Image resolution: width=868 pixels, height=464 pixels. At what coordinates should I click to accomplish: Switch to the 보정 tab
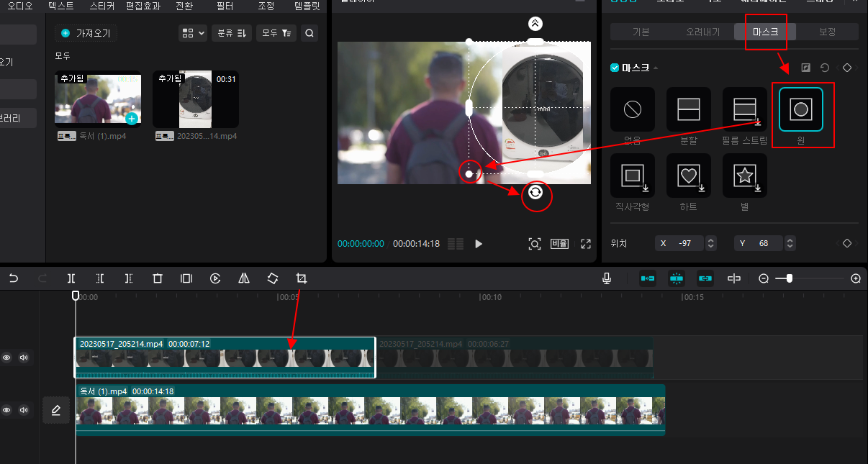[827, 32]
